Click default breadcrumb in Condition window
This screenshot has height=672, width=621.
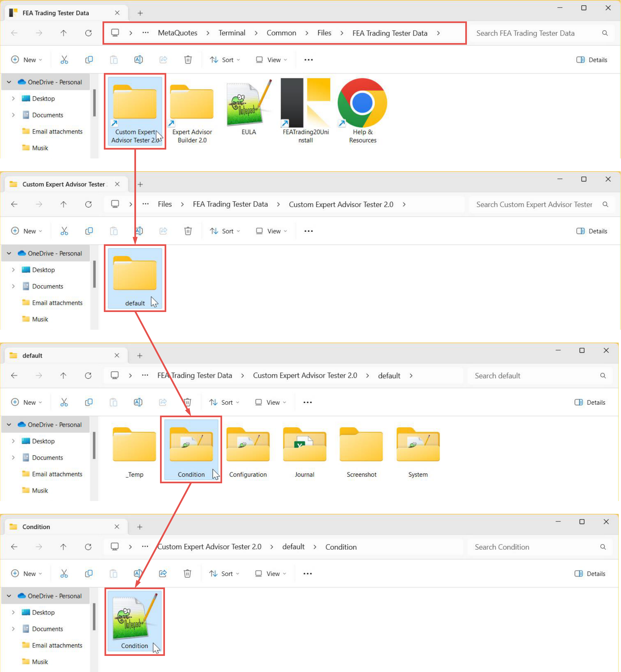coord(293,547)
